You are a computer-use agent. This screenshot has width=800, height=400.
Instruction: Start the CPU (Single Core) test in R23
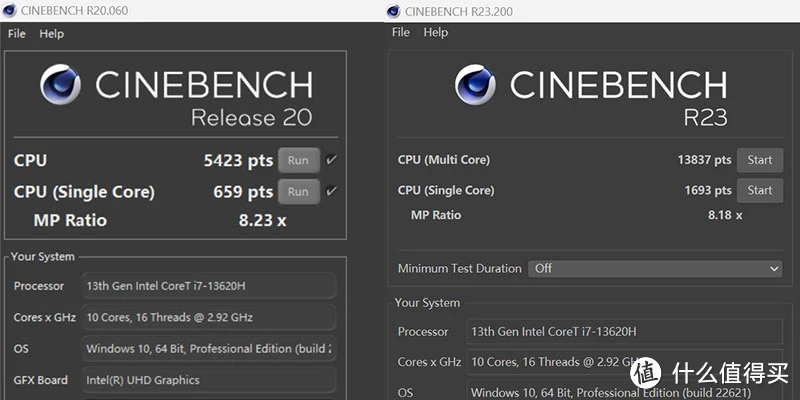(x=760, y=190)
